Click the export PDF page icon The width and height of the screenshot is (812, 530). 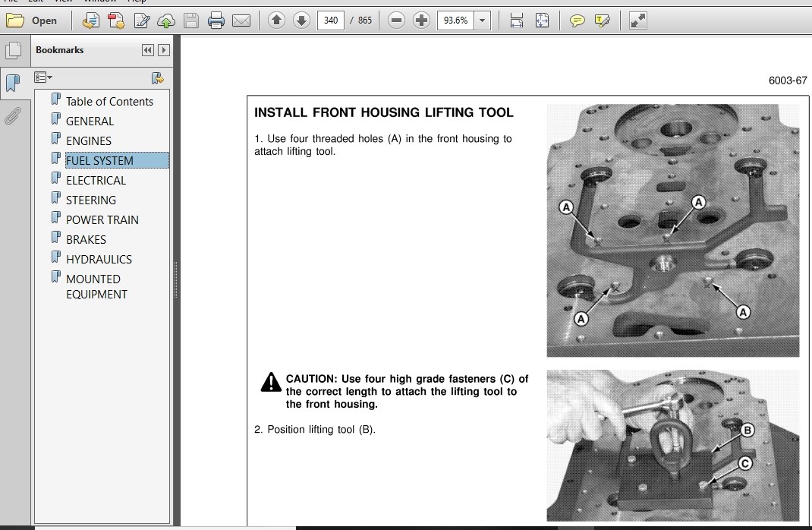click(90, 21)
